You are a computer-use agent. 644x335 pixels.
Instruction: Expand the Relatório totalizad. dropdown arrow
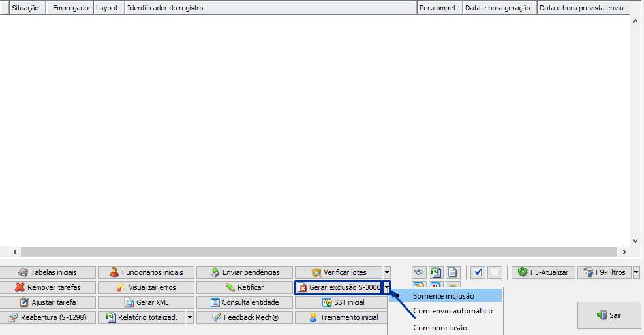[190, 317]
